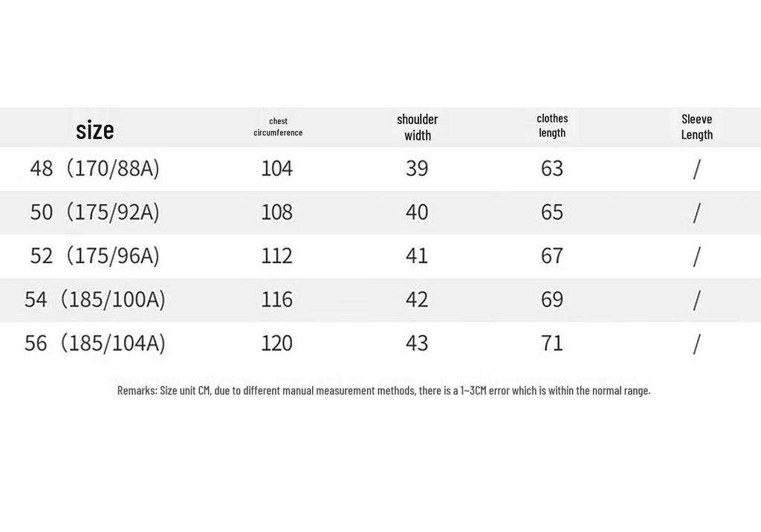Image resolution: width=761 pixels, height=532 pixels.
Task: Click the slash in size 56 sleeve cell
Action: click(x=697, y=344)
